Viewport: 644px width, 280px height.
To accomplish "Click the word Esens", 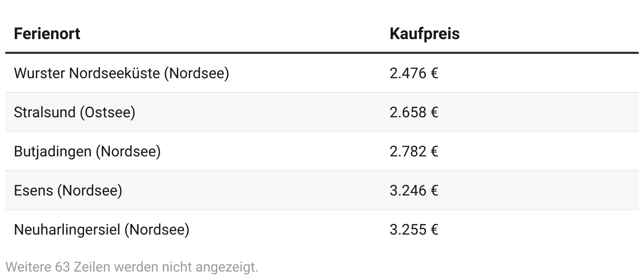I will point(33,191).
